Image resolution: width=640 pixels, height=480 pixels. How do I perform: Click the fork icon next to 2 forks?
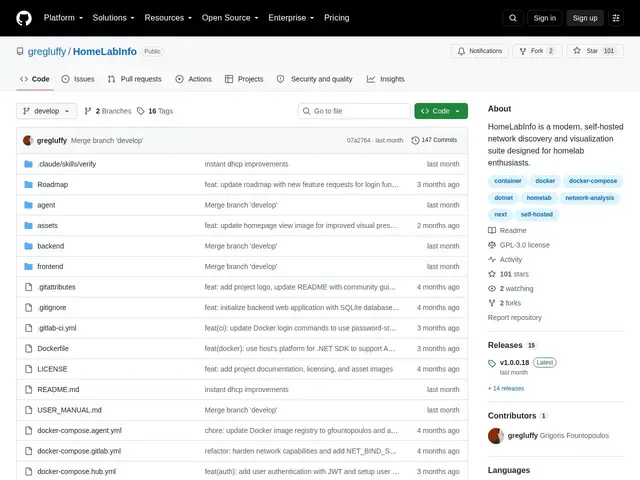point(492,303)
